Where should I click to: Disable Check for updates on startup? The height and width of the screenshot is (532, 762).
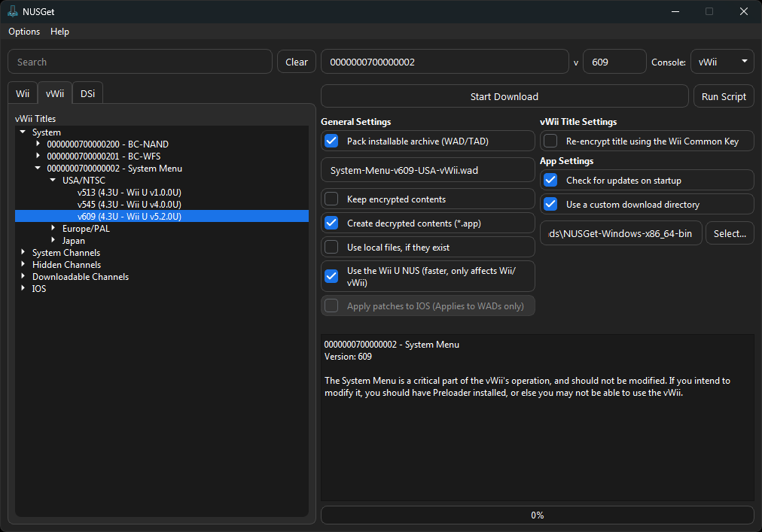point(551,181)
